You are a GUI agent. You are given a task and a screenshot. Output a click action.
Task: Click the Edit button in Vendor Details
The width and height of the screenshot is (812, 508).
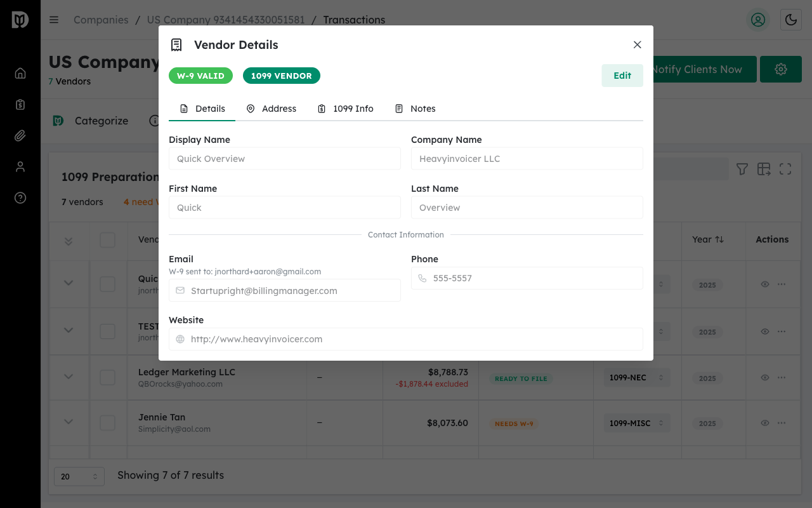(x=622, y=75)
